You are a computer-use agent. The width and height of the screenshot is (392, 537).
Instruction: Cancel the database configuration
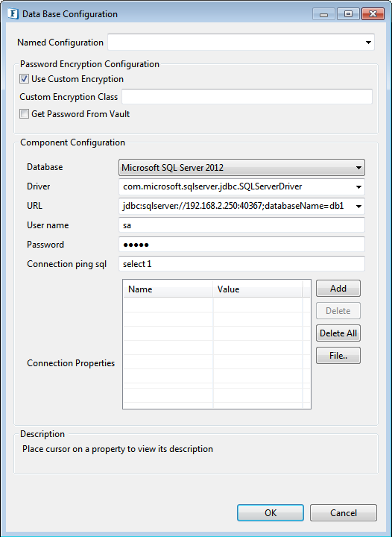344,512
